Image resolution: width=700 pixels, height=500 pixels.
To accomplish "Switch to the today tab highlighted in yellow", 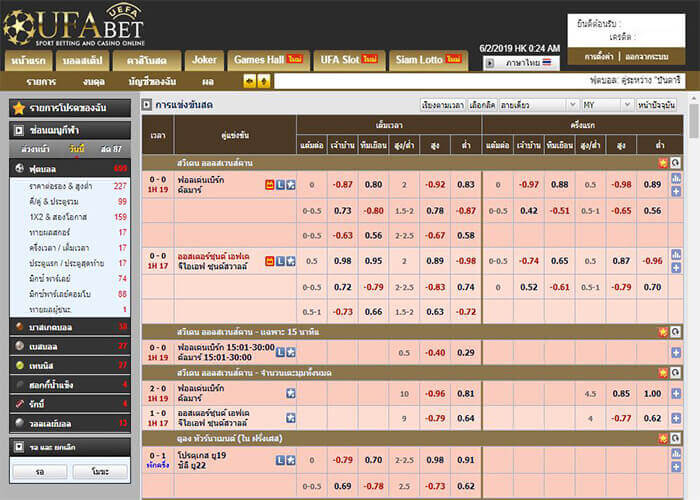I will 77,149.
